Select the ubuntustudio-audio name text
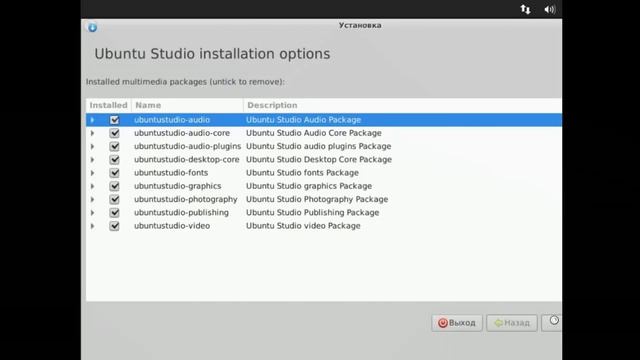 (x=172, y=120)
